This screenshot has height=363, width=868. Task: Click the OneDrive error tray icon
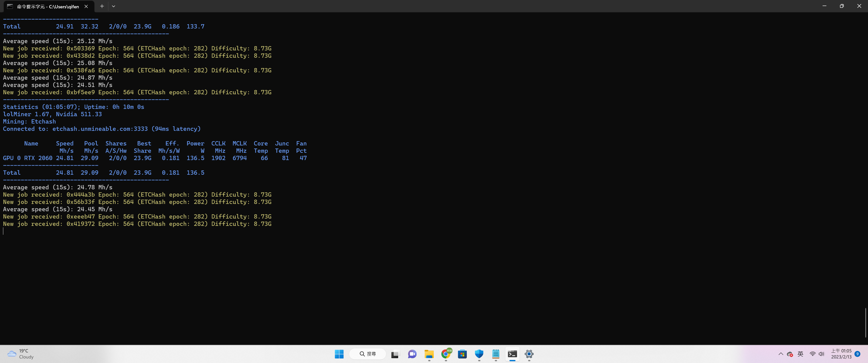pyautogui.click(x=790, y=354)
